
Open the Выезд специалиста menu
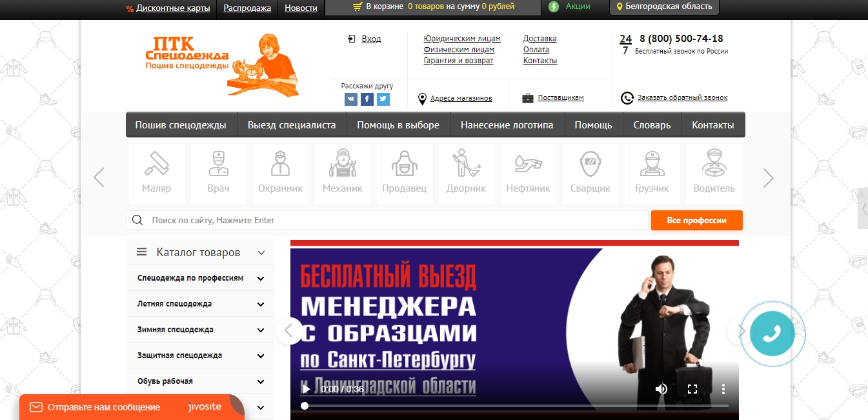pos(292,125)
